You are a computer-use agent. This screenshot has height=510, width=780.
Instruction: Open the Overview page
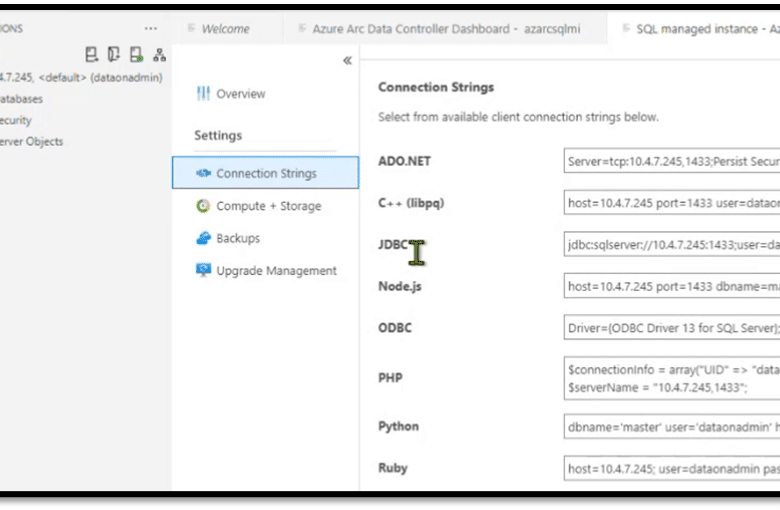(x=241, y=94)
